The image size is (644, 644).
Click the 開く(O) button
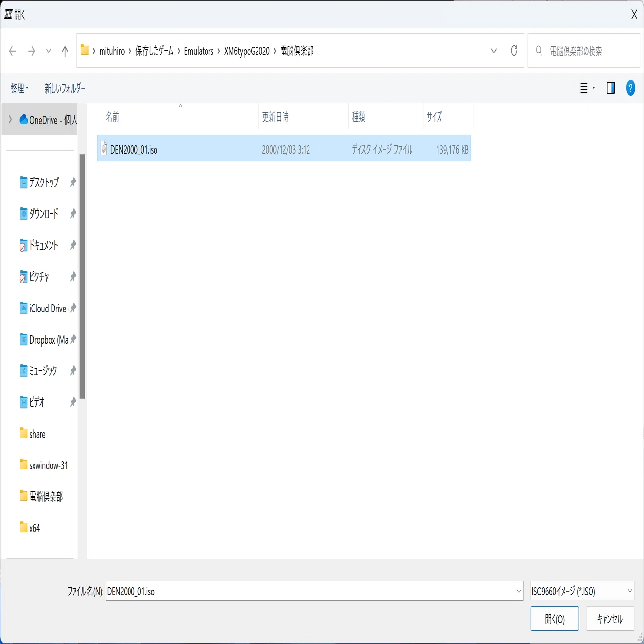click(555, 618)
